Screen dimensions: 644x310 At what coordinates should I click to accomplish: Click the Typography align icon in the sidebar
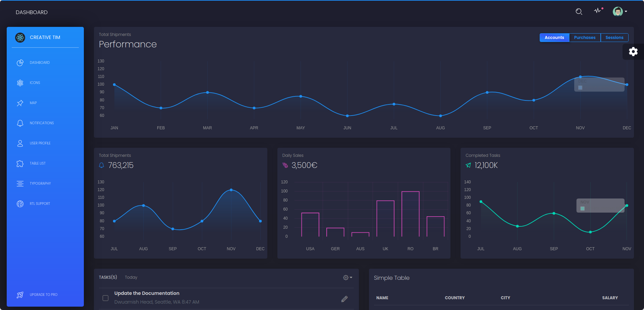coord(20,183)
